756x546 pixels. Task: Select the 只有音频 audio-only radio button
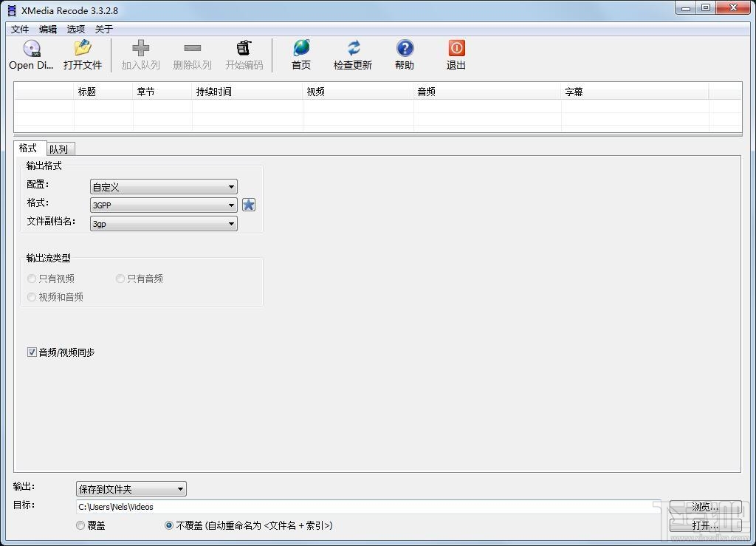tap(120, 279)
